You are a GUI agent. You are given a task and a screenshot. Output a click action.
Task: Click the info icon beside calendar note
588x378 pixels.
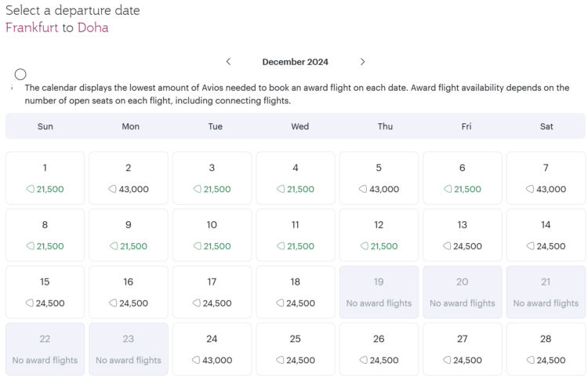point(20,75)
